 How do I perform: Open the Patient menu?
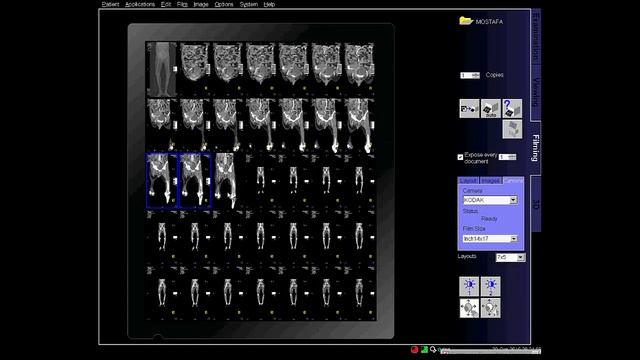tap(110, 4)
